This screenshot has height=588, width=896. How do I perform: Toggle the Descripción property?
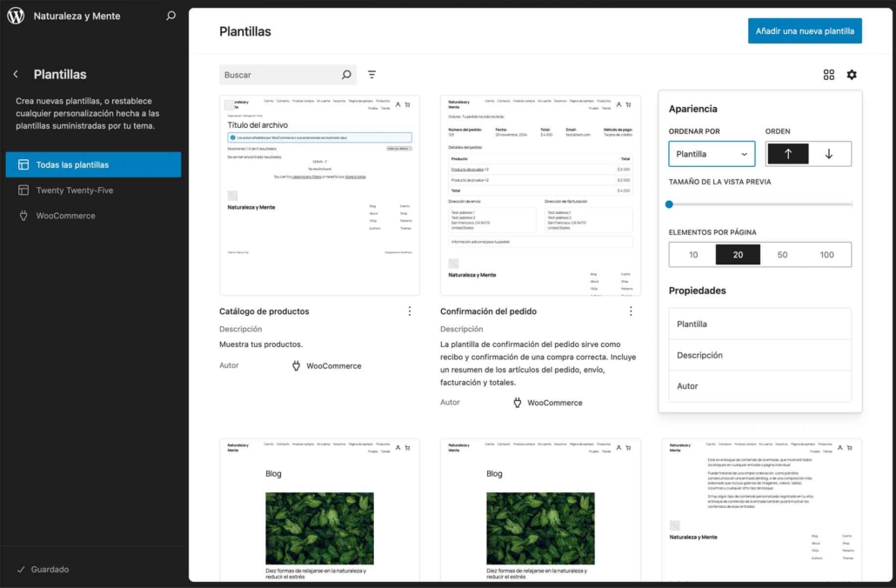pyautogui.click(x=759, y=355)
